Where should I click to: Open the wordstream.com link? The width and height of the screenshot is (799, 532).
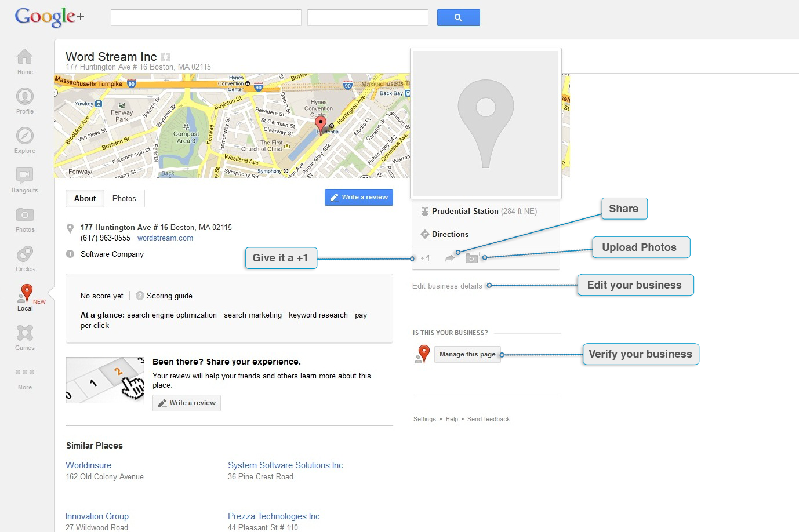click(165, 238)
